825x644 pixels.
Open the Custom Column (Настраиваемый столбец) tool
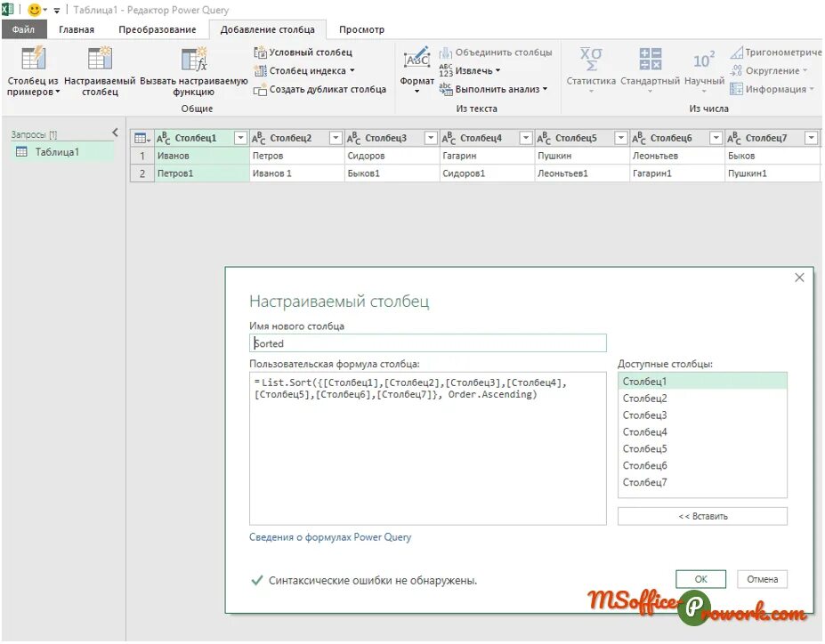(x=100, y=71)
